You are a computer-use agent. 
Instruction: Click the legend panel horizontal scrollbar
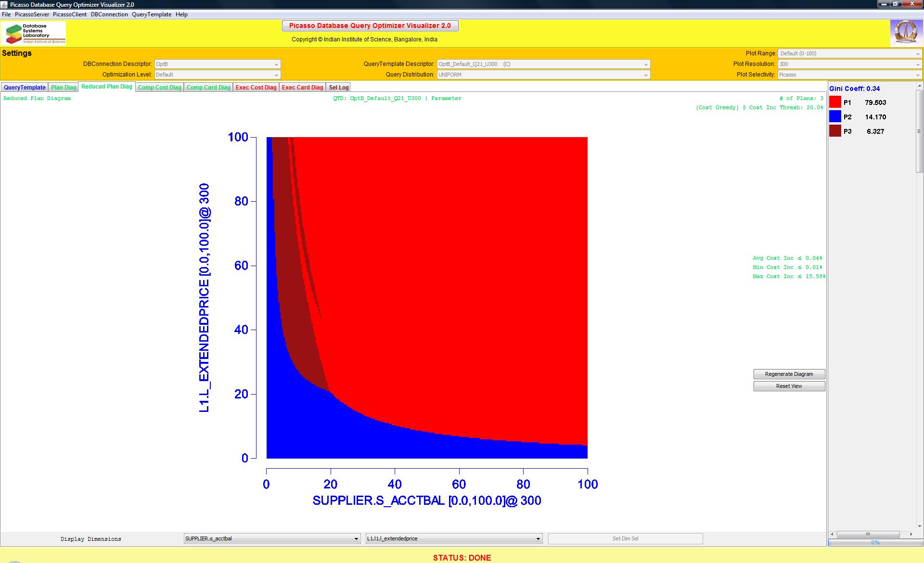click(x=868, y=534)
